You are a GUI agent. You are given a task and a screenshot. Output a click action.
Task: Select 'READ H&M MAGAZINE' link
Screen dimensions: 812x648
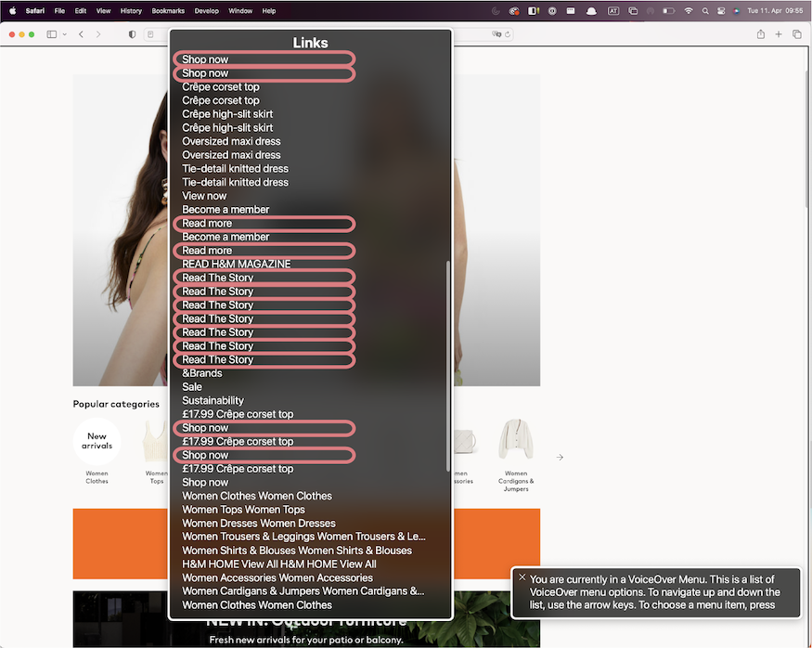[x=236, y=265]
